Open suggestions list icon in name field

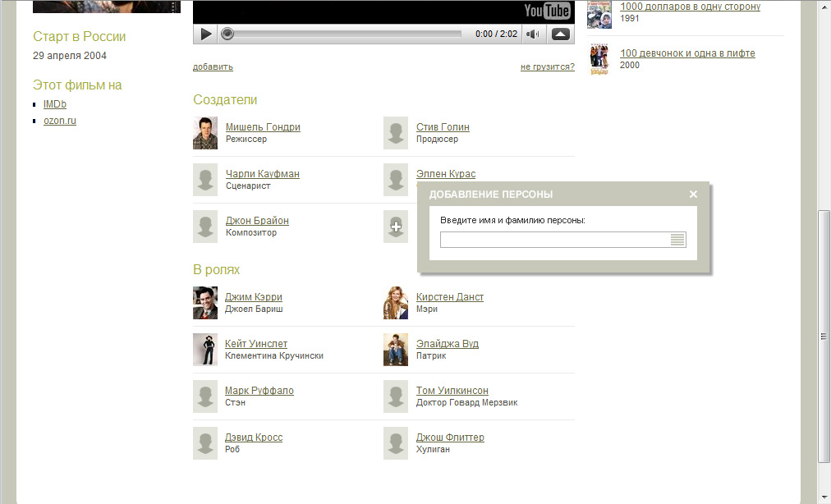(x=677, y=240)
